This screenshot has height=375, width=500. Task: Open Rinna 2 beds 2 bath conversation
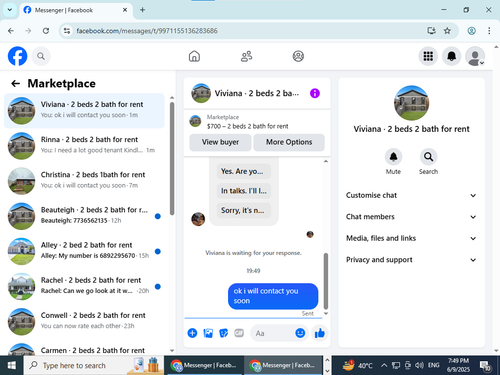[x=84, y=146]
